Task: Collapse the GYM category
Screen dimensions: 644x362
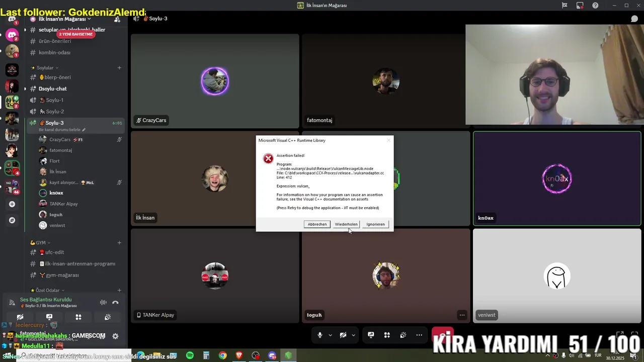Action: coord(40,242)
